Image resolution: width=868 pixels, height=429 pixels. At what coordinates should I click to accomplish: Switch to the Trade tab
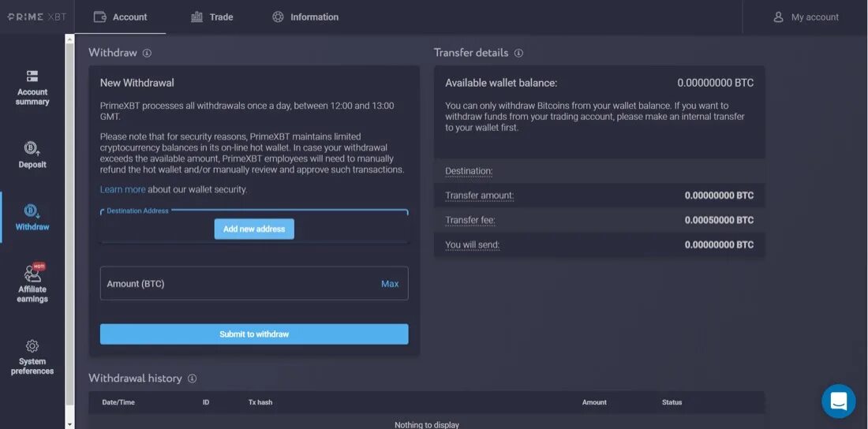tap(212, 17)
